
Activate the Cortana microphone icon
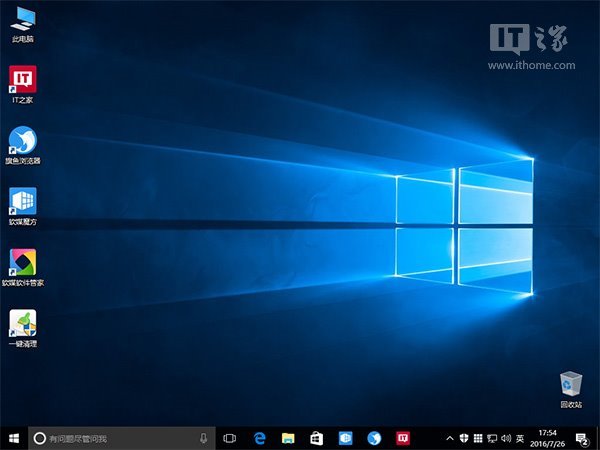coord(204,438)
